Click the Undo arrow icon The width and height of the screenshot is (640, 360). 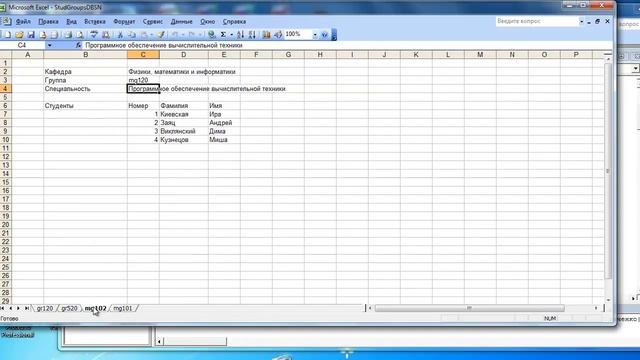tap(175, 35)
